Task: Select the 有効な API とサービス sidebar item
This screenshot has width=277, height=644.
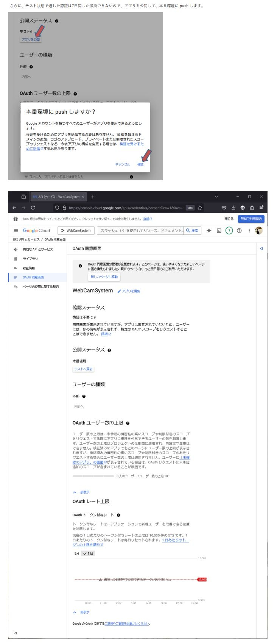Action: pyautogui.click(x=37, y=249)
